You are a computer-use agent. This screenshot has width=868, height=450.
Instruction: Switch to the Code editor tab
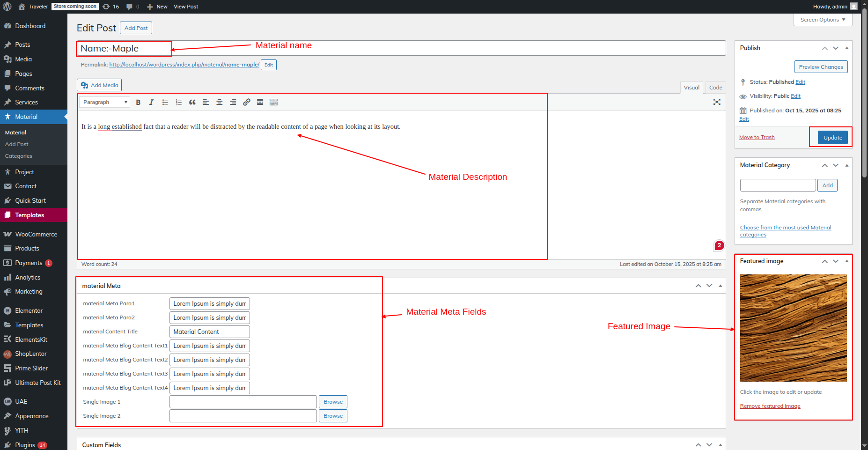tap(715, 88)
